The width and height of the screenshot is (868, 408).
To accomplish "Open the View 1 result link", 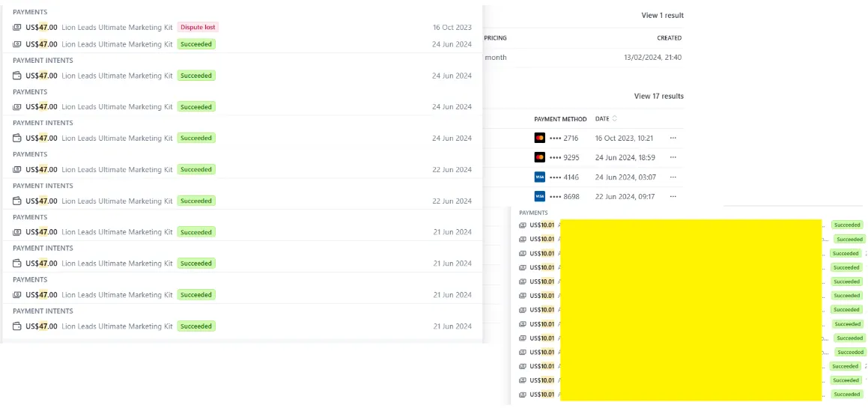I will point(662,16).
